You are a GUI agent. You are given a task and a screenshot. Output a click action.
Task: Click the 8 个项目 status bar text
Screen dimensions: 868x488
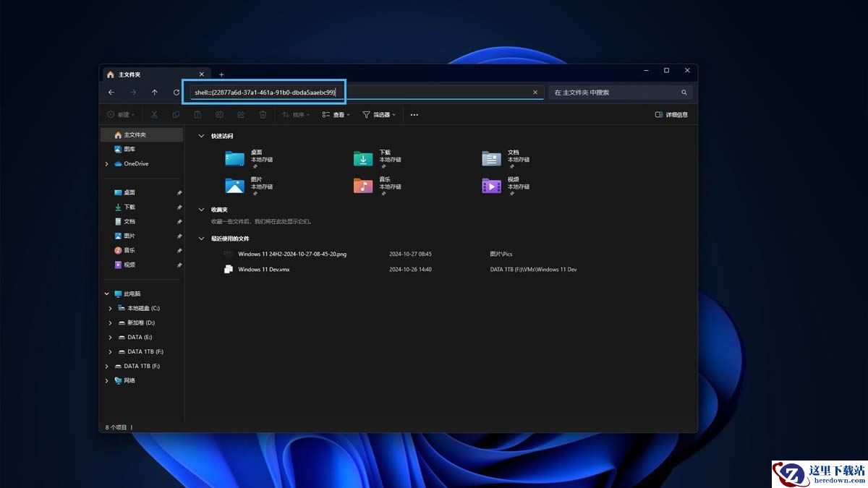(x=116, y=427)
